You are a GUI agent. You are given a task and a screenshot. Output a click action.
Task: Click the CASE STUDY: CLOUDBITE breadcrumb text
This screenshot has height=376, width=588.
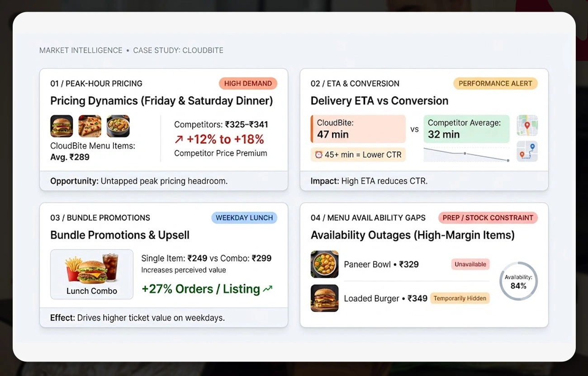(x=178, y=50)
